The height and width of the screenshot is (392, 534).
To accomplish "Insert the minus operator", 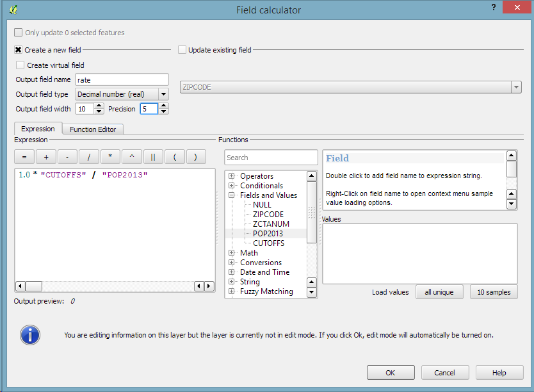I will click(67, 157).
